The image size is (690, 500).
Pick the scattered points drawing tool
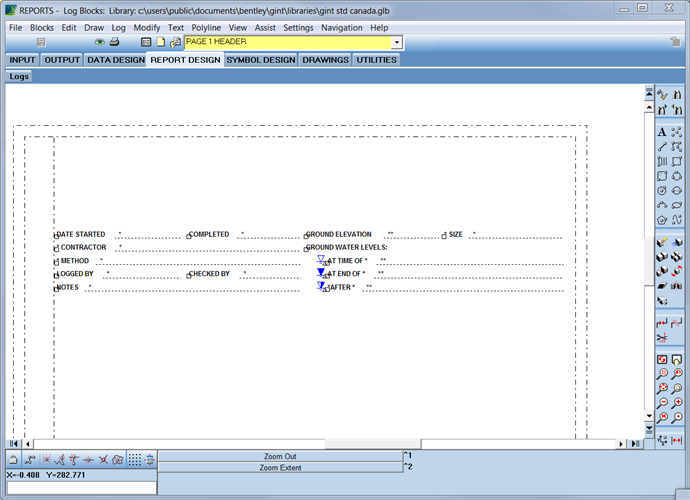677,132
